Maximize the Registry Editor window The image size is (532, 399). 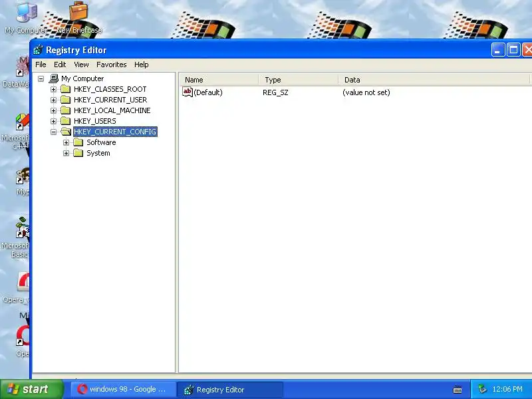point(513,50)
